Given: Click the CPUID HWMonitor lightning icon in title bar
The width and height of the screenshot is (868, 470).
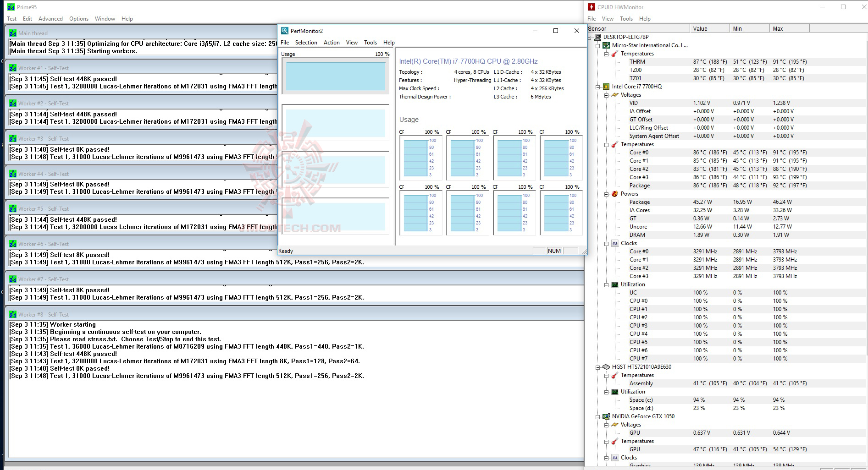Looking at the screenshot, I should point(592,7).
